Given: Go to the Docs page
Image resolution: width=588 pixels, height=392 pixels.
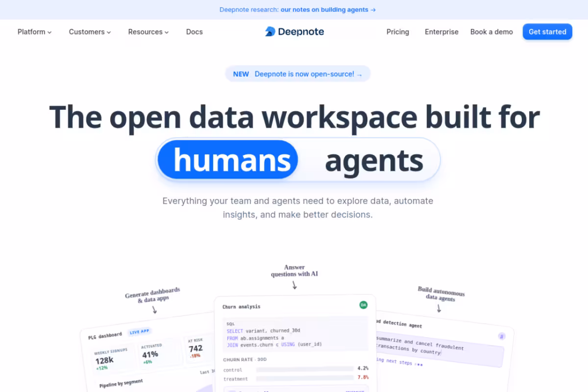Looking at the screenshot, I should [x=195, y=32].
